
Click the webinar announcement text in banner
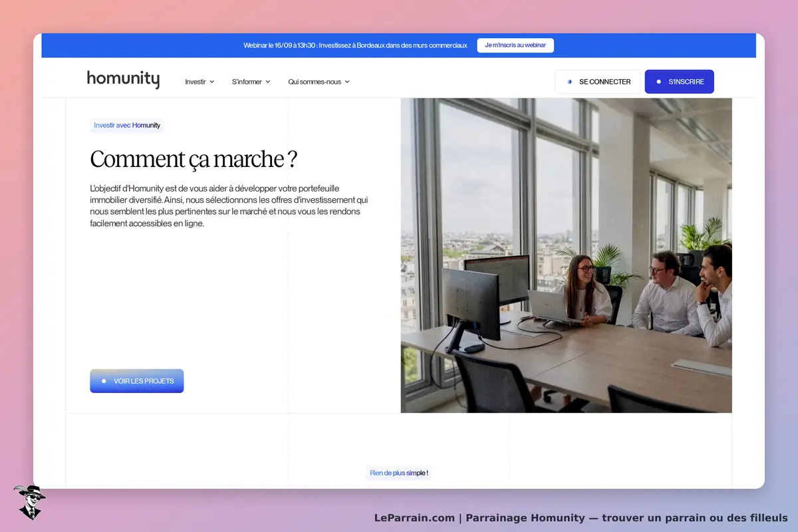tap(355, 45)
